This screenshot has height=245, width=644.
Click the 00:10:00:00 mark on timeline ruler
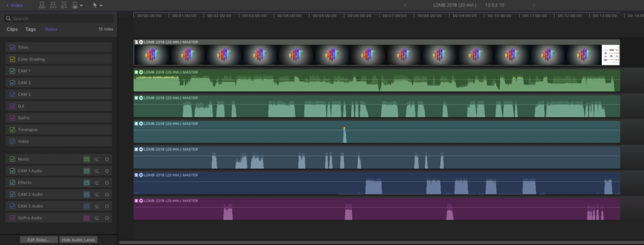(x=500, y=16)
